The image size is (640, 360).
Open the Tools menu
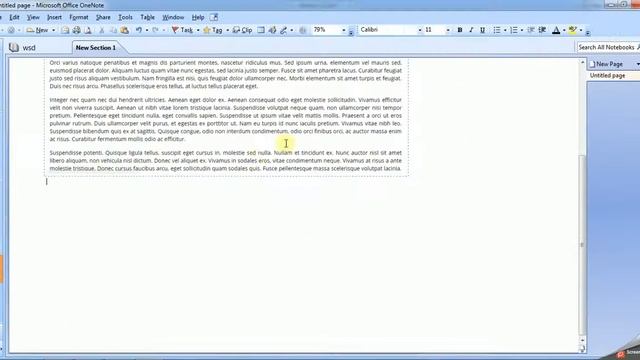coord(125,17)
